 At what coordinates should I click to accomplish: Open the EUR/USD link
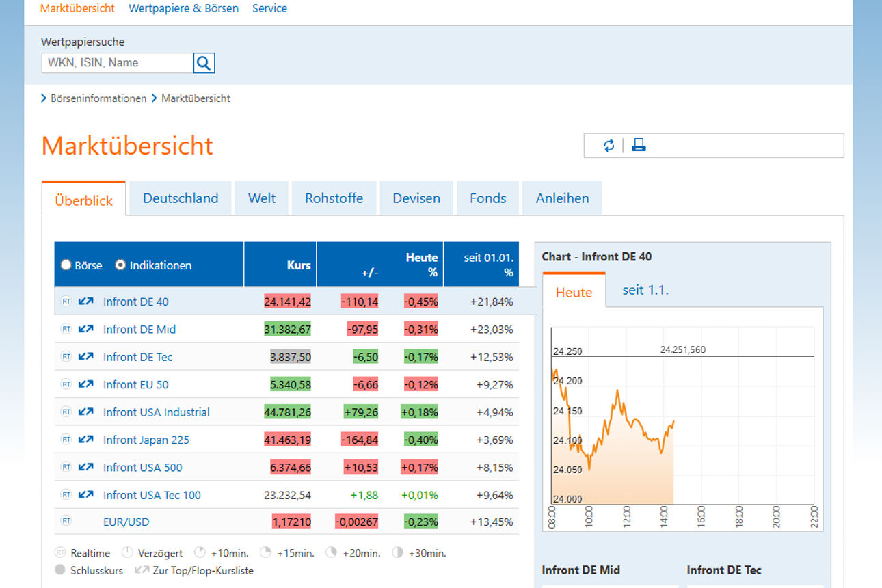[126, 522]
